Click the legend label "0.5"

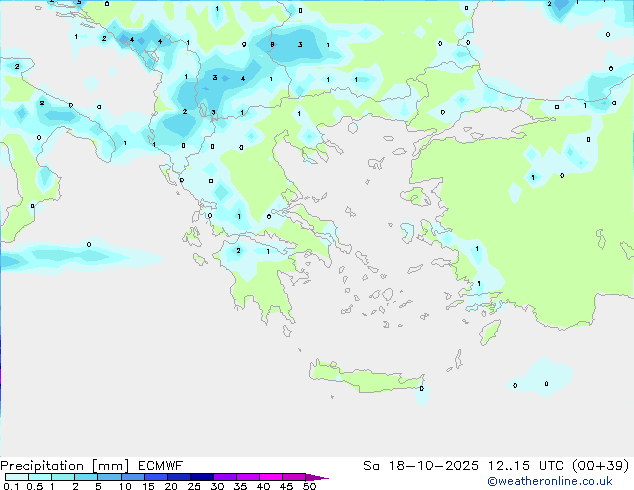pos(35,486)
